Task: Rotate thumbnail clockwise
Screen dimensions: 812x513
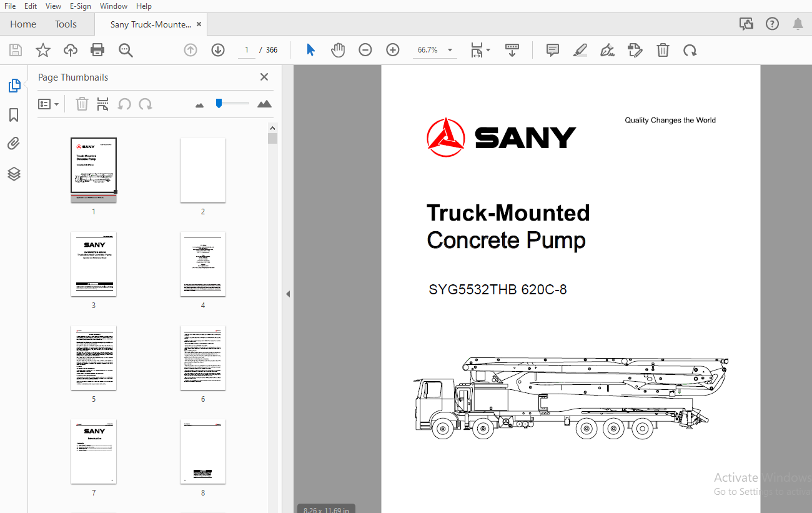Action: pyautogui.click(x=146, y=104)
